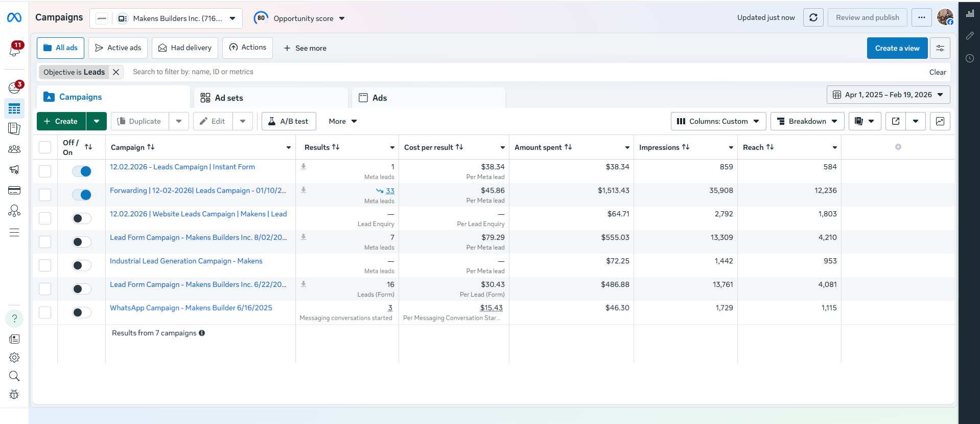Image resolution: width=980 pixels, height=424 pixels.
Task: Click the Create a view button
Action: pos(897,48)
